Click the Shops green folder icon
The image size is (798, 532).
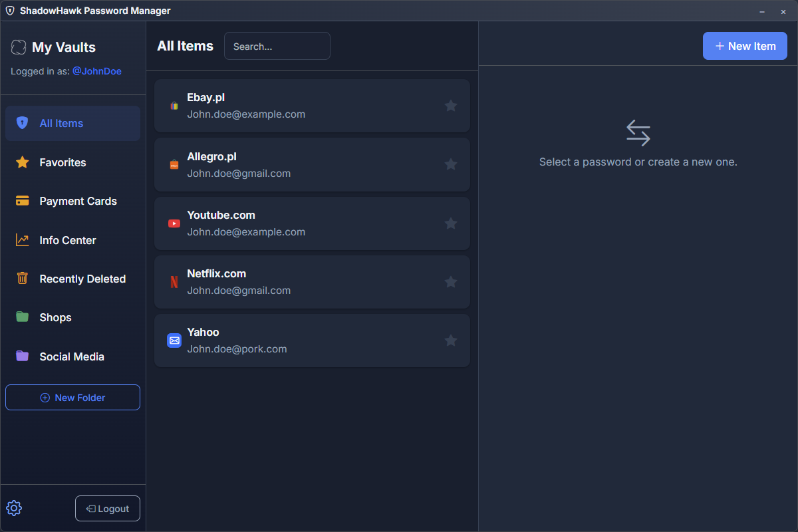(x=22, y=317)
